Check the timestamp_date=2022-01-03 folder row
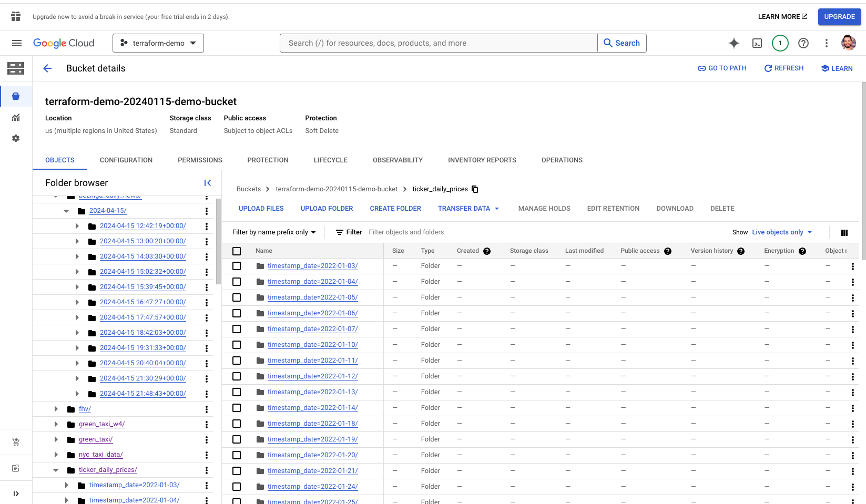The image size is (866, 504). click(237, 266)
